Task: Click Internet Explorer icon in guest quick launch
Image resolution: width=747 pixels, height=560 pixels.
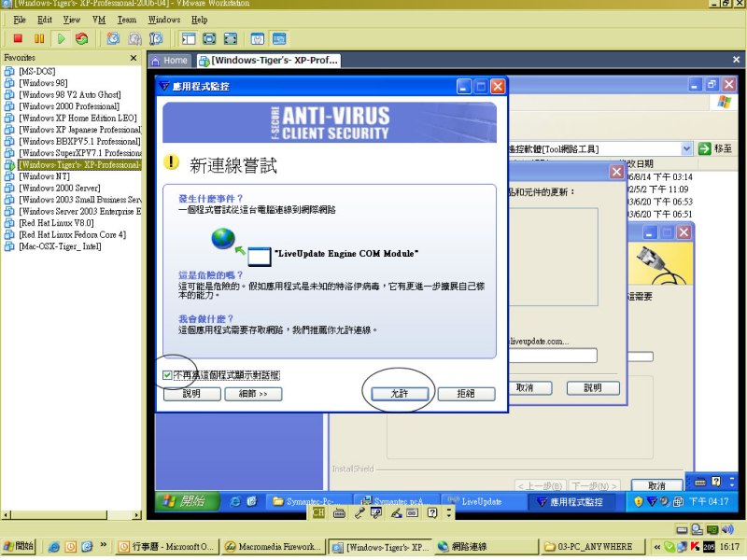Action: pos(235,501)
